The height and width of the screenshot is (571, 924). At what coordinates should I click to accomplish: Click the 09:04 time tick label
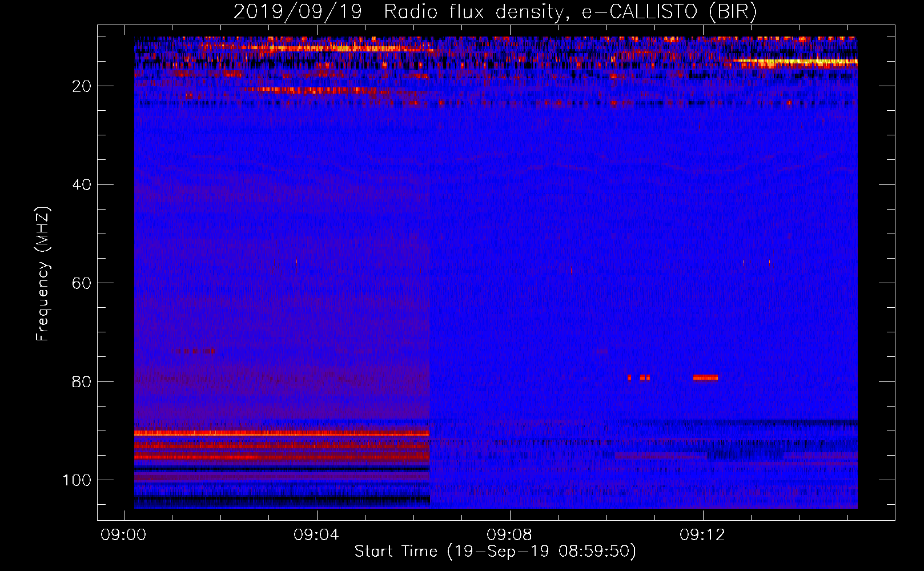[316, 535]
